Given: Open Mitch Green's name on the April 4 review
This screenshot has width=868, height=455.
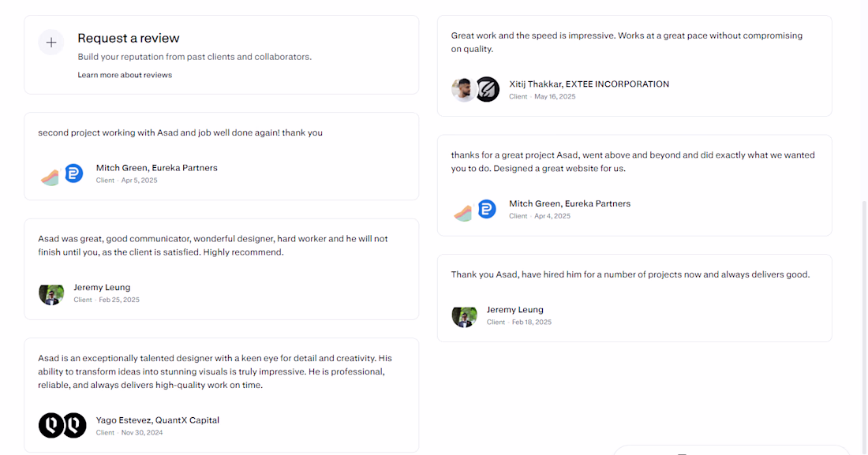Looking at the screenshot, I should pos(570,203).
